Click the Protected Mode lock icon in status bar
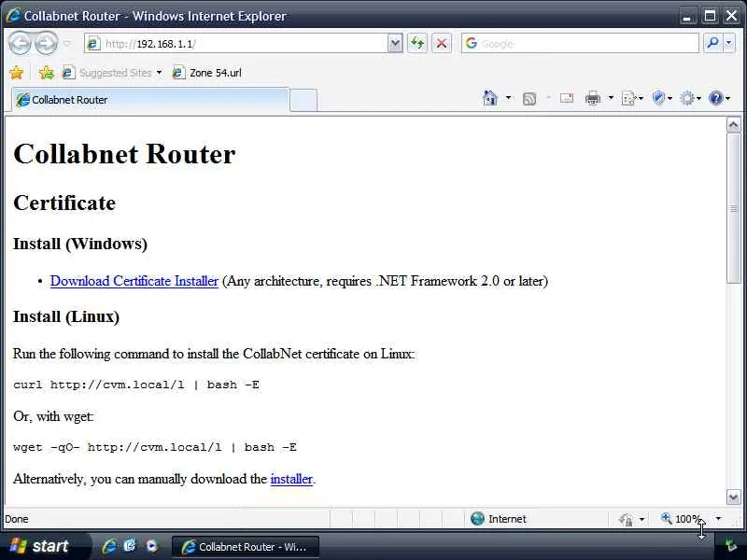 [626, 519]
